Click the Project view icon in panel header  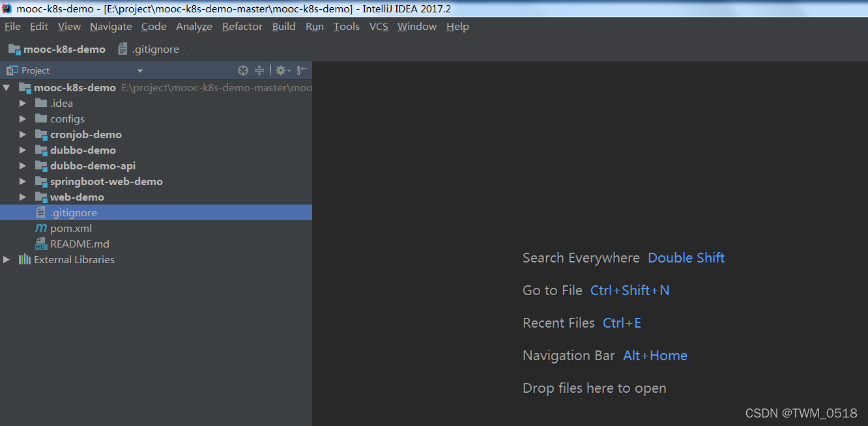[x=12, y=70]
